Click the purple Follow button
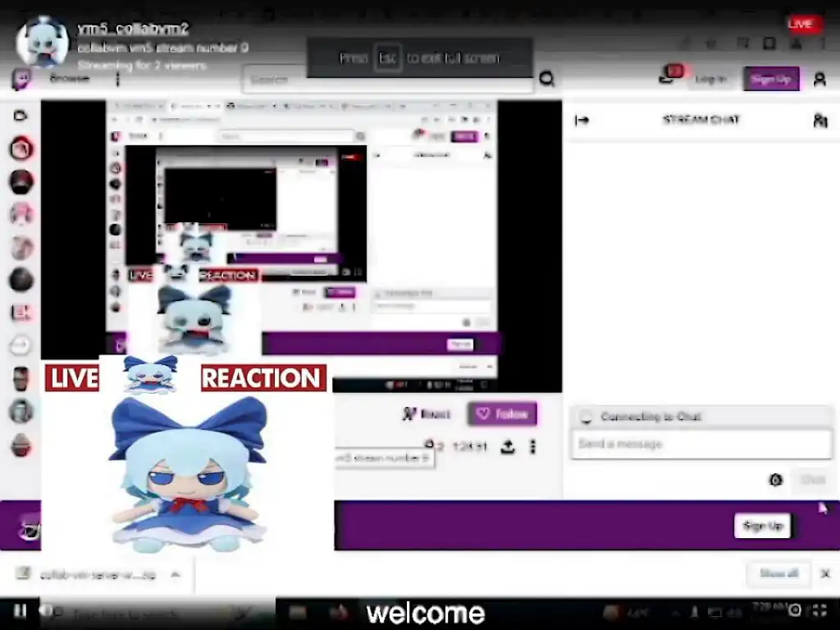 point(503,413)
